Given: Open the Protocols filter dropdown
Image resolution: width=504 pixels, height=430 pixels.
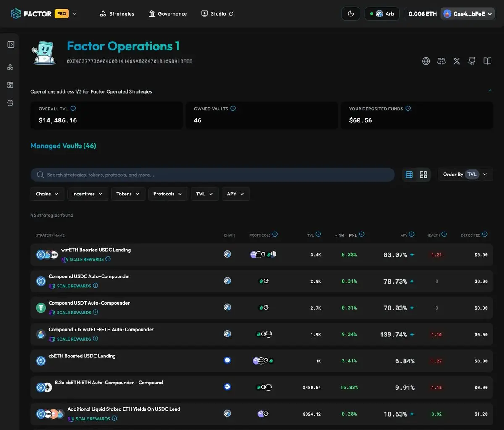Looking at the screenshot, I should [x=168, y=194].
